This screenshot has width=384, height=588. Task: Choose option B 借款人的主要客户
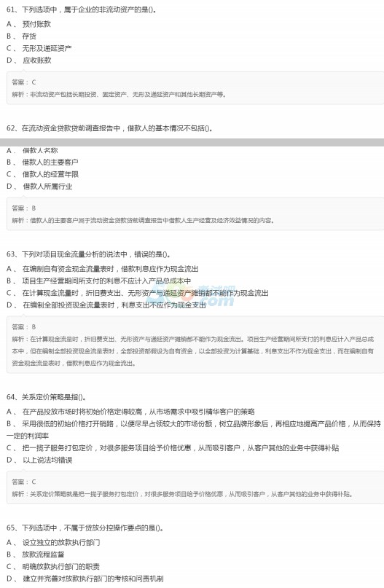tap(42, 162)
